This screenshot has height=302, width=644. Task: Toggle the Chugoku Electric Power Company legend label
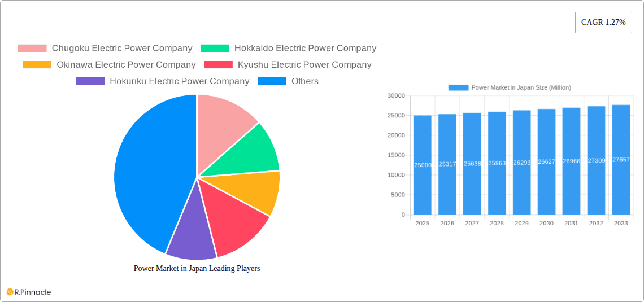tap(122, 49)
